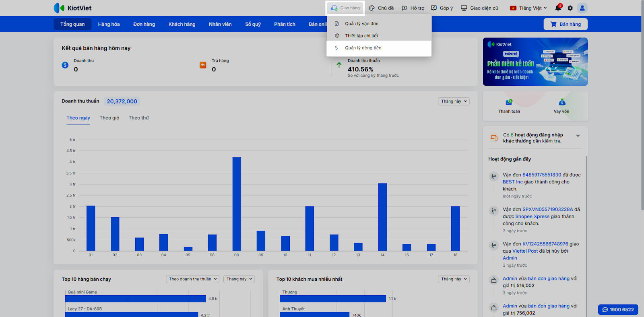The height and width of the screenshot is (317, 644).
Task: Click the KiotViet logo
Action: (x=72, y=8)
